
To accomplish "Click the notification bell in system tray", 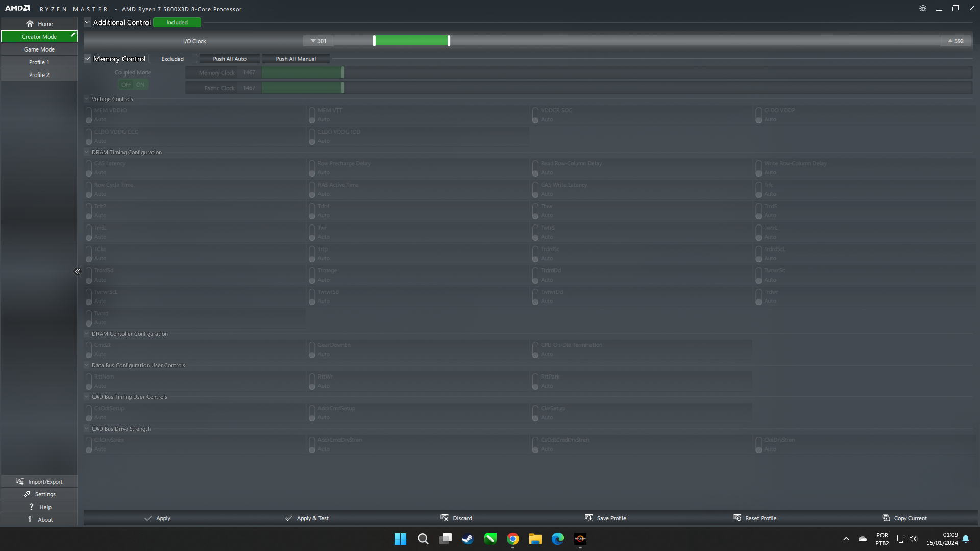I will pyautogui.click(x=966, y=539).
